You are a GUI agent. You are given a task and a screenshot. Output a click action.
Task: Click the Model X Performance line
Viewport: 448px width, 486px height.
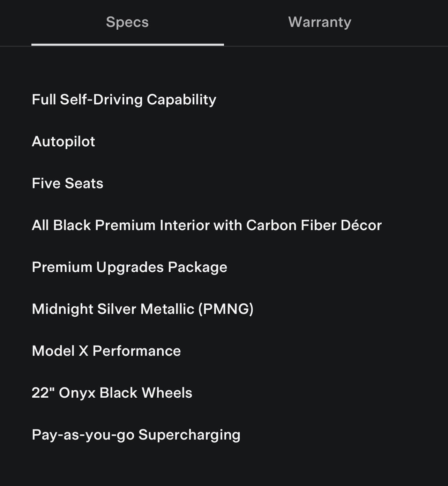point(106,351)
